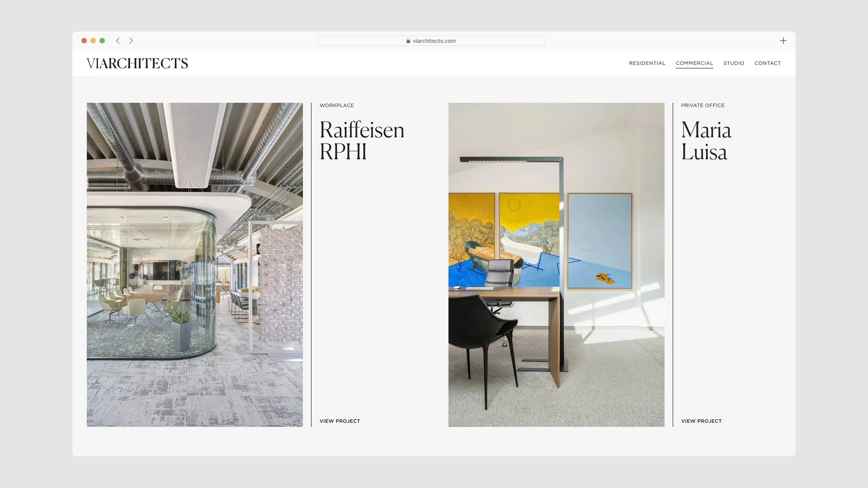Screen dimensions: 868x488
Task: Click VIEW PROJECT under Raiffeisen RPHI
Action: 340,421
